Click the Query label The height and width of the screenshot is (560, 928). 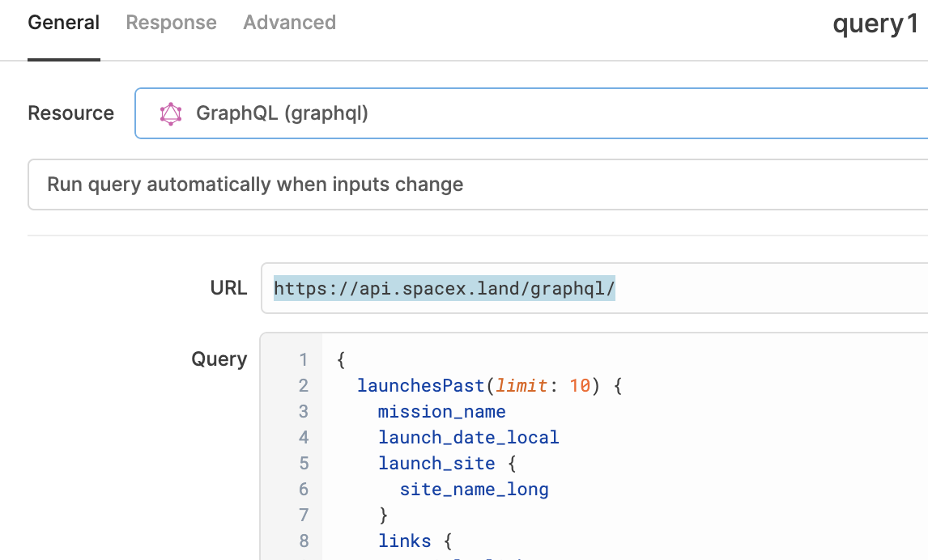click(219, 359)
